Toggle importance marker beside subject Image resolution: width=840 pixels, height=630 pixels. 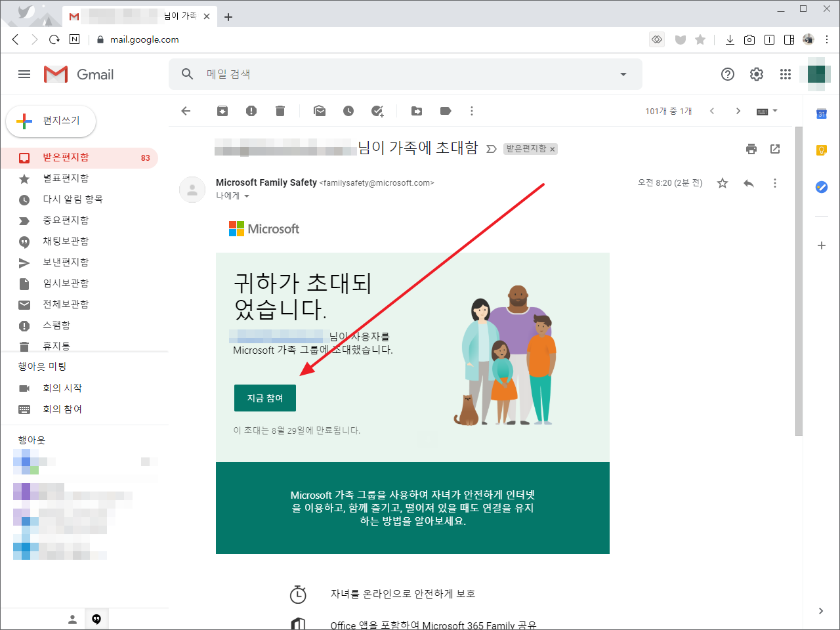491,149
